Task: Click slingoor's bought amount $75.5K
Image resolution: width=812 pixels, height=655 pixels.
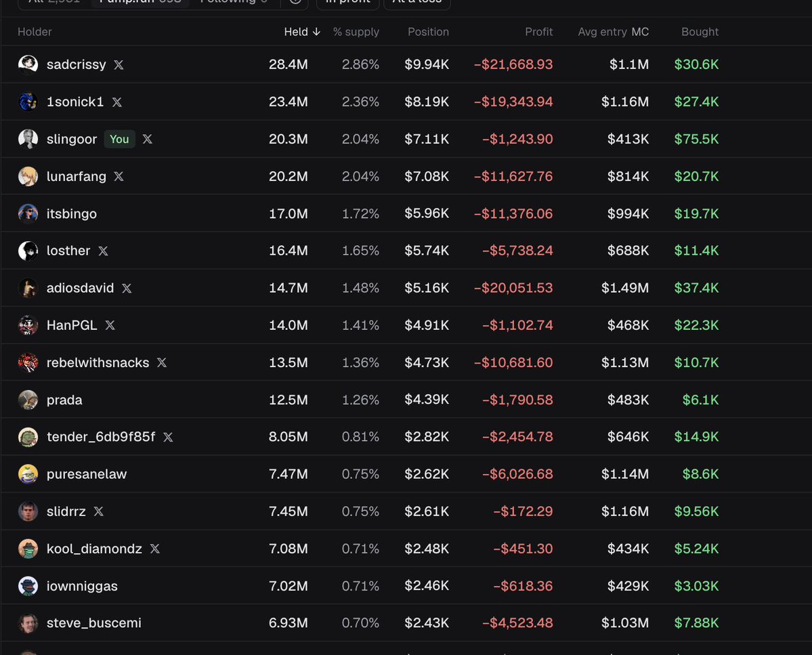Action: click(696, 139)
